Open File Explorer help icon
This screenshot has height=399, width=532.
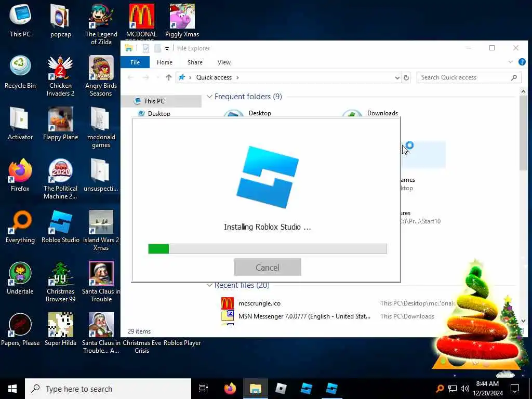pos(522,62)
